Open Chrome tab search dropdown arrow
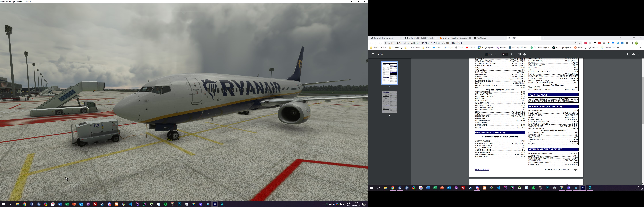This screenshot has height=207, width=644. tap(621, 38)
